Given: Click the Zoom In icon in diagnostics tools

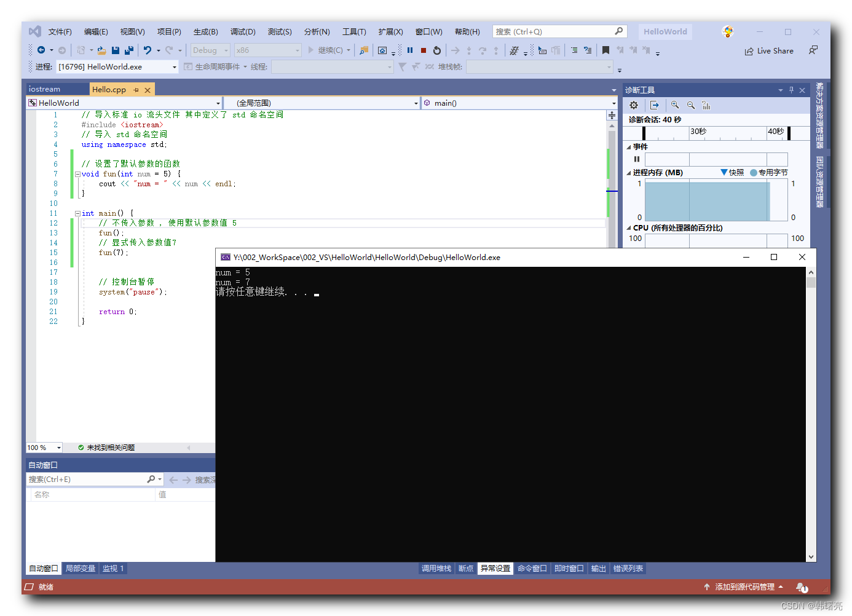Looking at the screenshot, I should click(x=674, y=105).
